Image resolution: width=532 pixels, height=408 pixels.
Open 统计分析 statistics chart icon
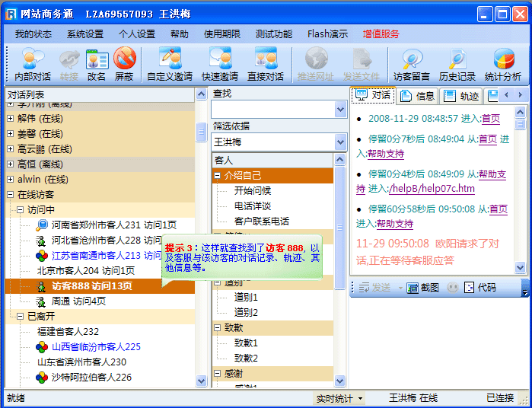click(x=503, y=64)
